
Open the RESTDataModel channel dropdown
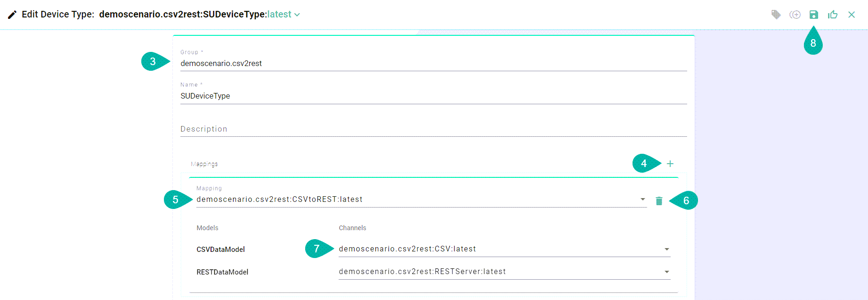coord(666,272)
